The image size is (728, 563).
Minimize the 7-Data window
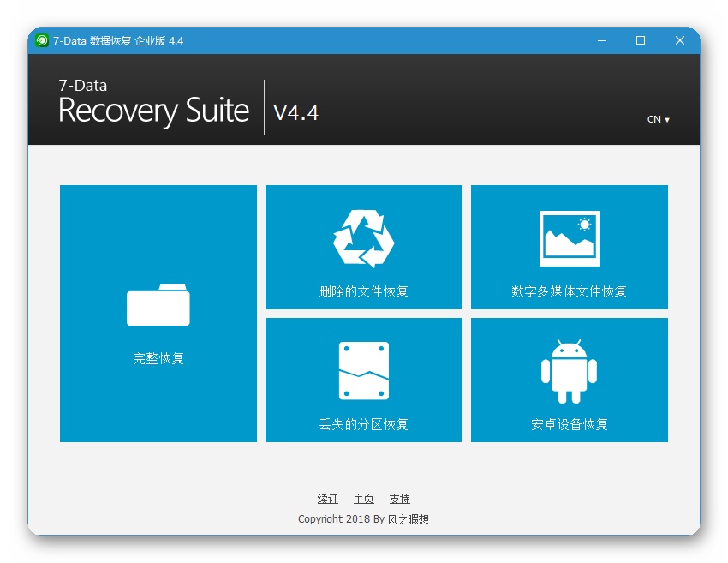[x=602, y=41]
